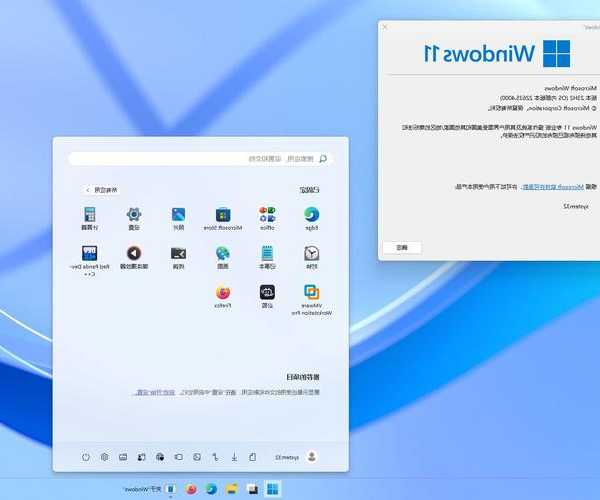The height and width of the screenshot is (500, 600).
Task: Click the 推荐的项目 heading
Action: (303, 377)
